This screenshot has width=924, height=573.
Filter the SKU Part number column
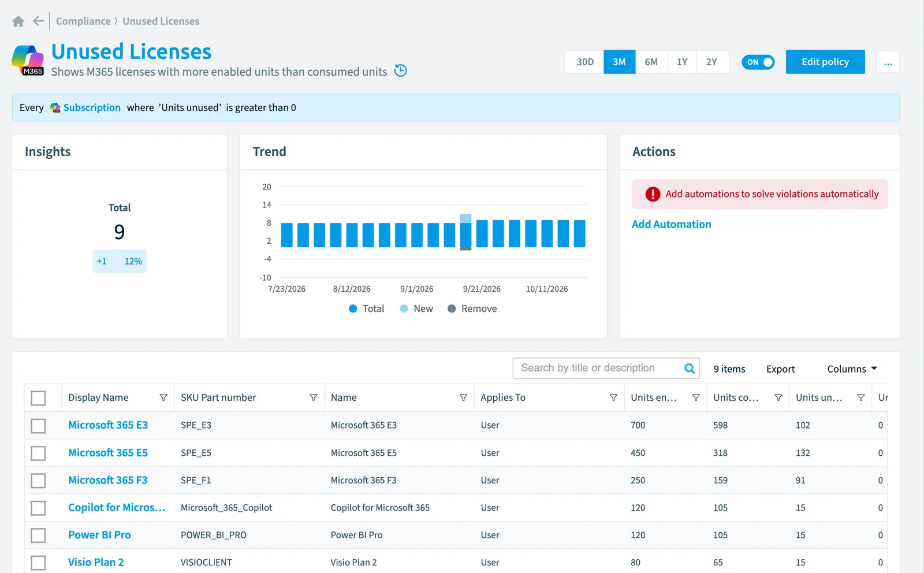coord(314,397)
